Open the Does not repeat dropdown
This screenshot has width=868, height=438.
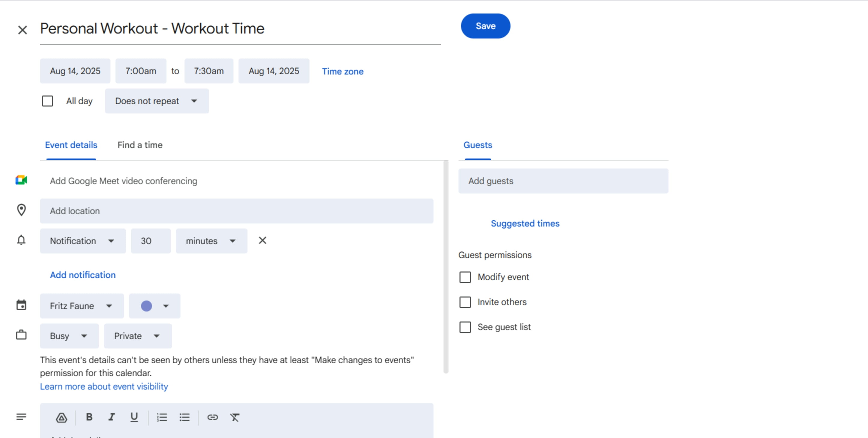(157, 101)
